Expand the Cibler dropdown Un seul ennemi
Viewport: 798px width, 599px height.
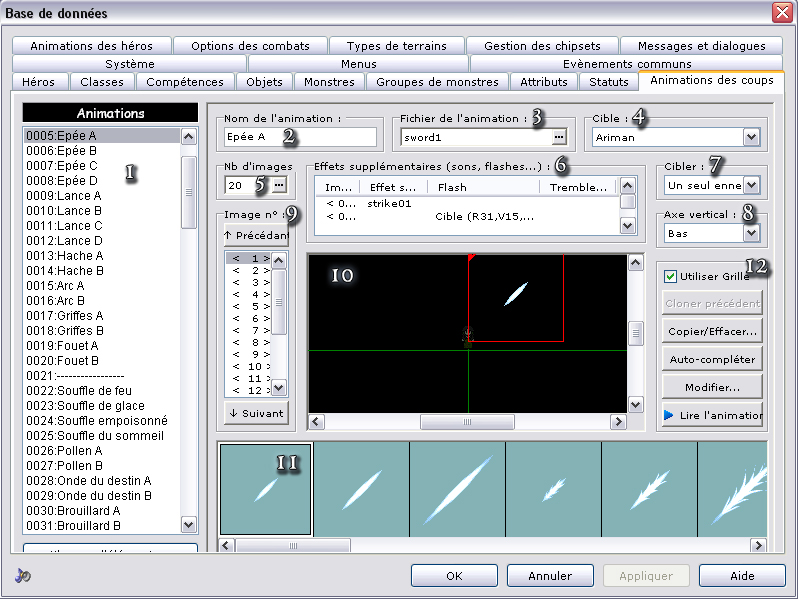point(751,185)
